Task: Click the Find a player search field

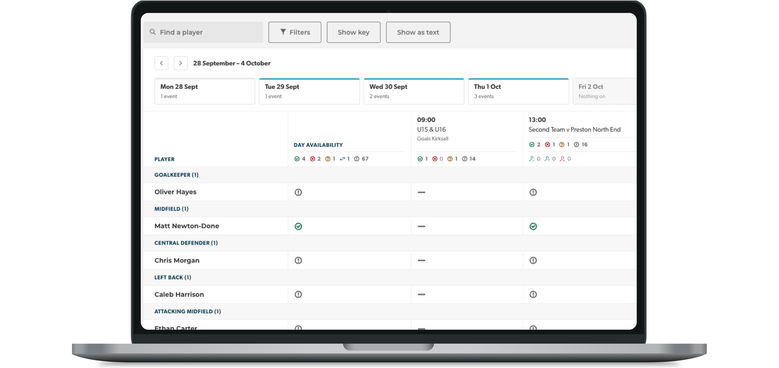Action: (203, 32)
